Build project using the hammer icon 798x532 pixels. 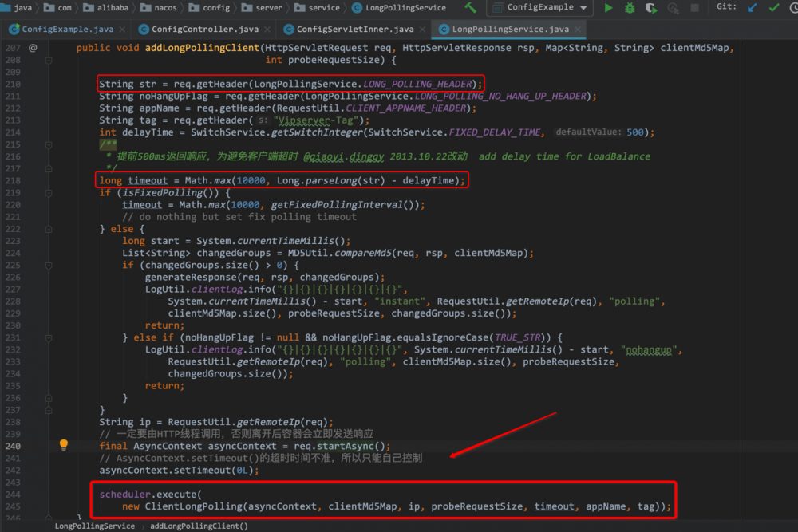(x=471, y=8)
